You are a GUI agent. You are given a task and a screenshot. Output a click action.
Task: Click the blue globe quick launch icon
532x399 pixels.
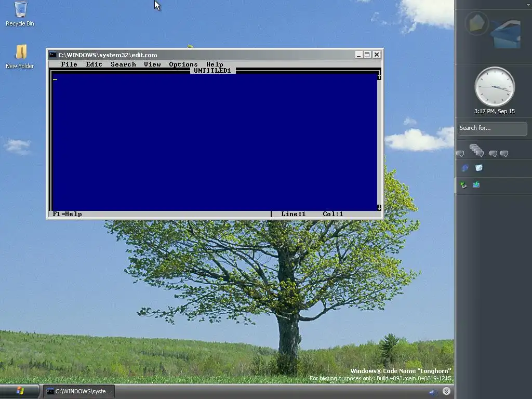point(465,168)
